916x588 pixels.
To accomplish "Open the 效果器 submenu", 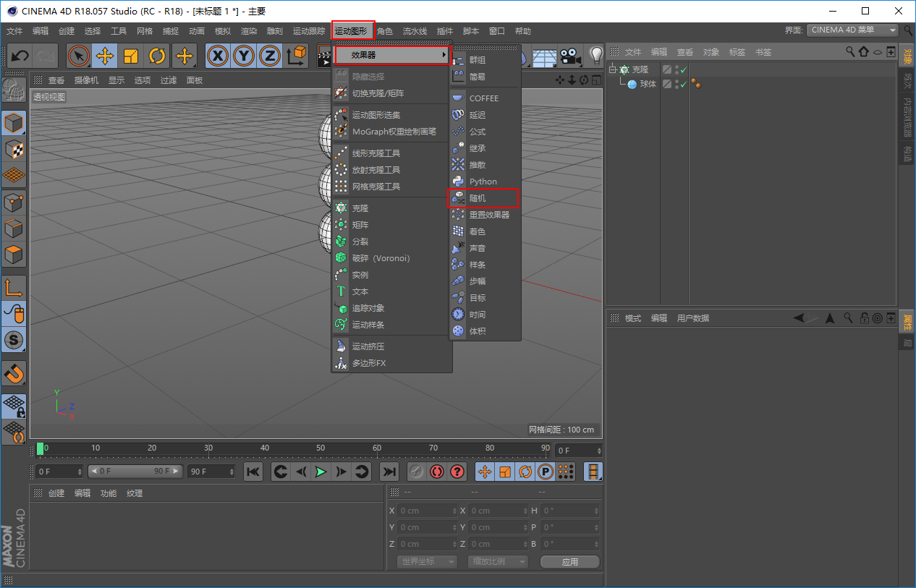I will (x=392, y=55).
